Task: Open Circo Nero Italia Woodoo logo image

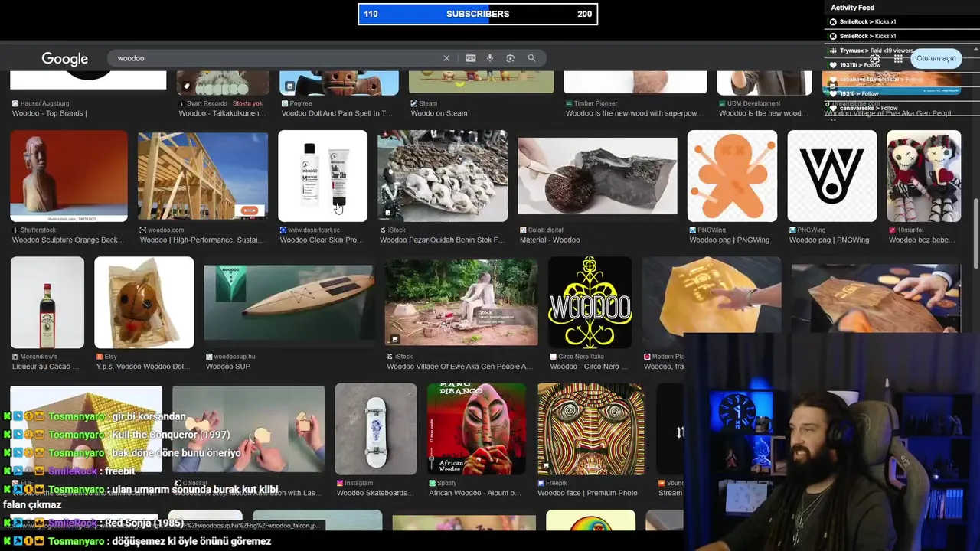Action: tap(590, 302)
